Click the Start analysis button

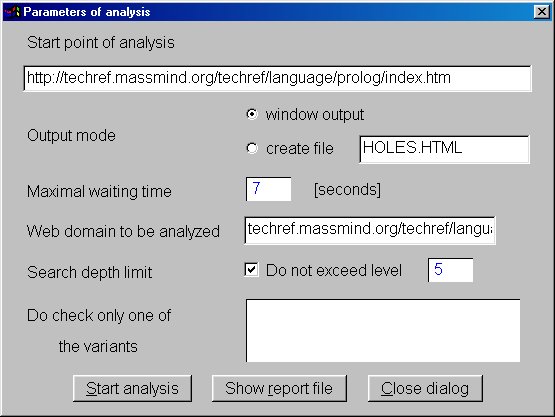coord(132,388)
